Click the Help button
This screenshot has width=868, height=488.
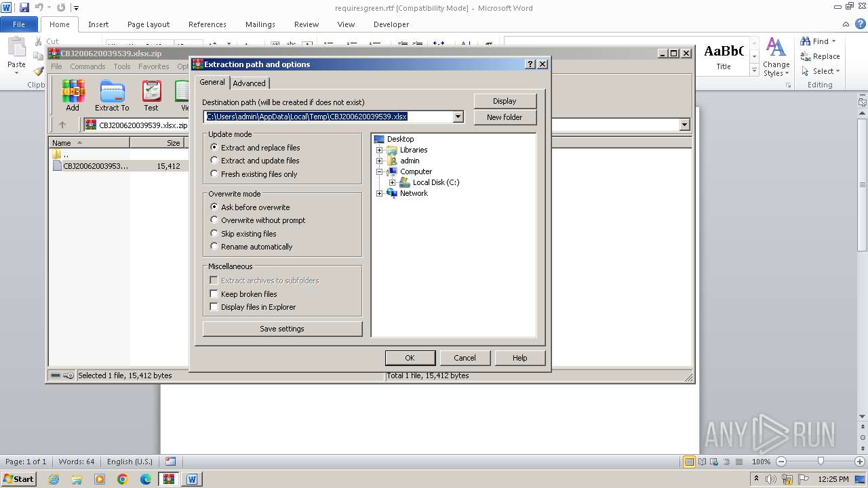[x=520, y=358]
